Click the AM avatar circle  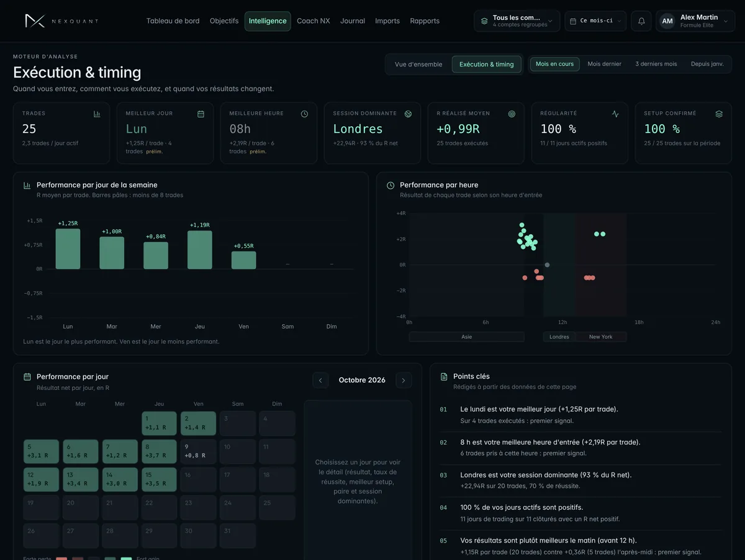667,21
